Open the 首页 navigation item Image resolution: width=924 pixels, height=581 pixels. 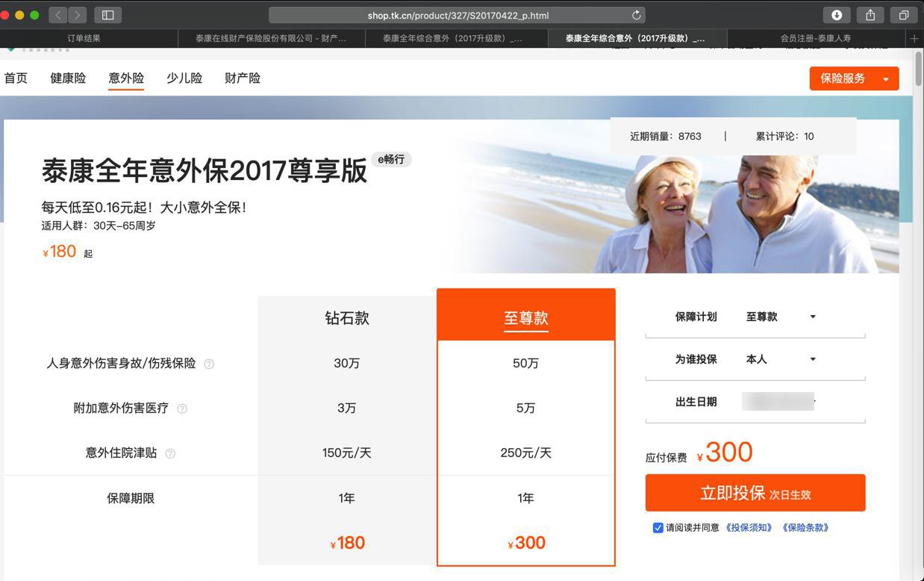click(16, 78)
